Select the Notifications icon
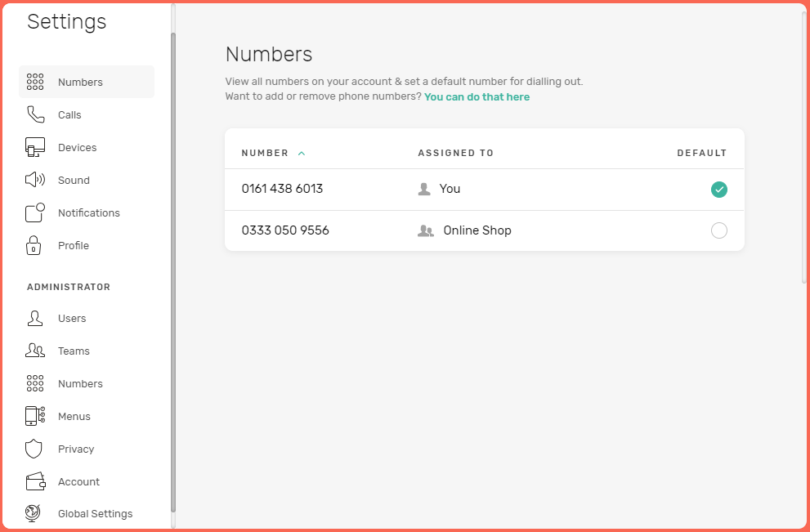Image resolution: width=810 pixels, height=532 pixels. [x=34, y=212]
